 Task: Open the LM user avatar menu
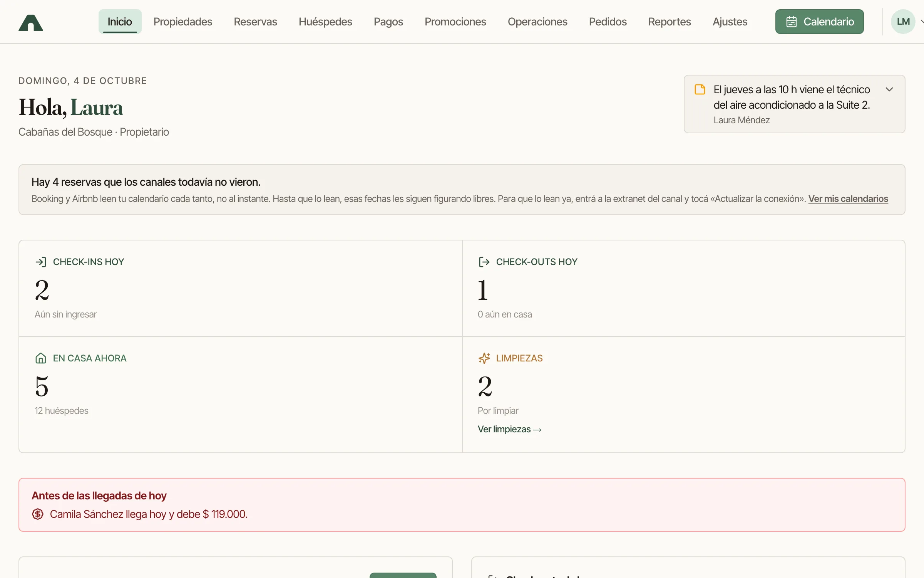pyautogui.click(x=903, y=22)
